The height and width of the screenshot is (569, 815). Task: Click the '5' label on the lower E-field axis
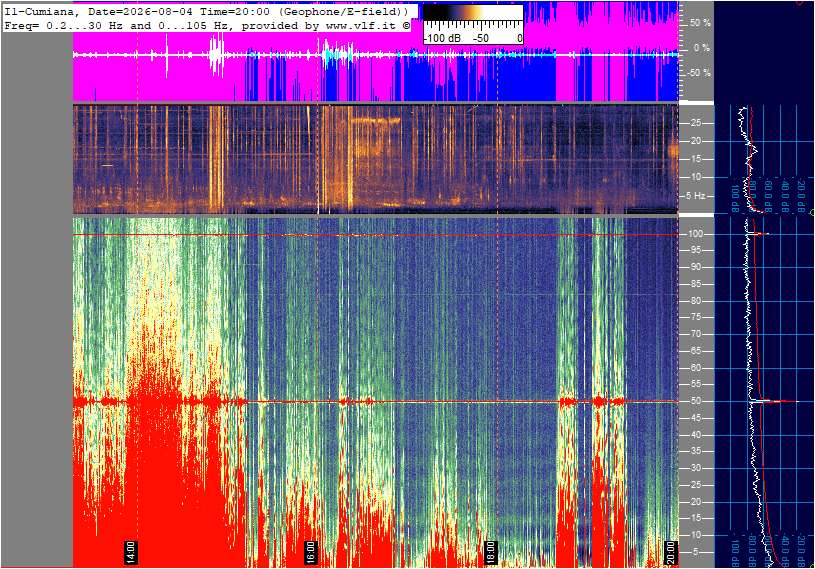click(696, 552)
